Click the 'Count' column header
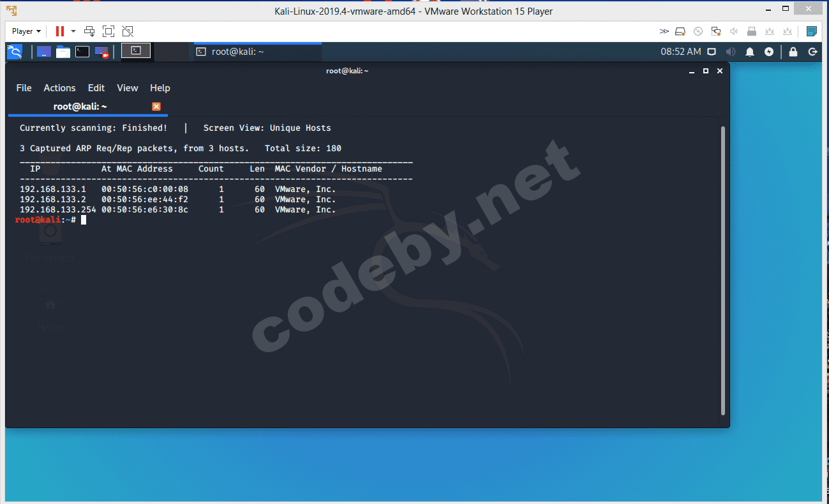Image resolution: width=829 pixels, height=504 pixels. (211, 169)
